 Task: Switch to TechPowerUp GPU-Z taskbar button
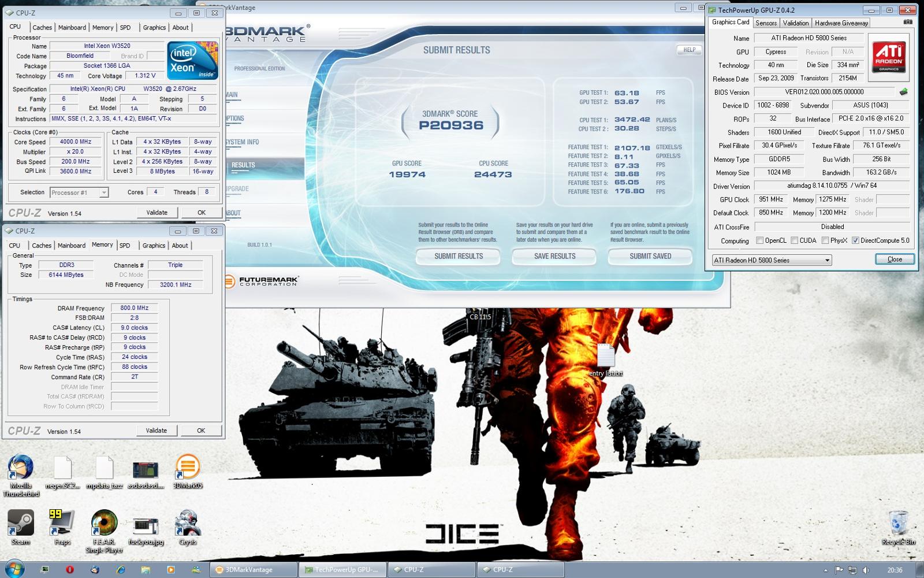[342, 570]
